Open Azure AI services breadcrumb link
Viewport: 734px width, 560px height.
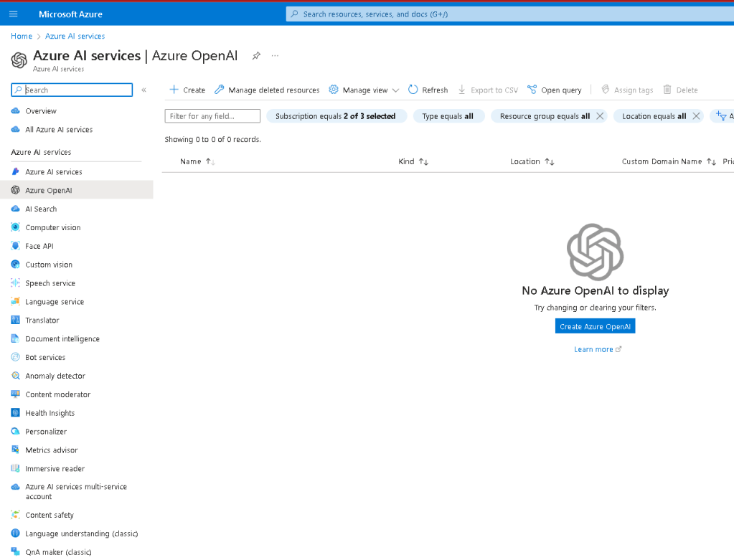[x=75, y=36]
